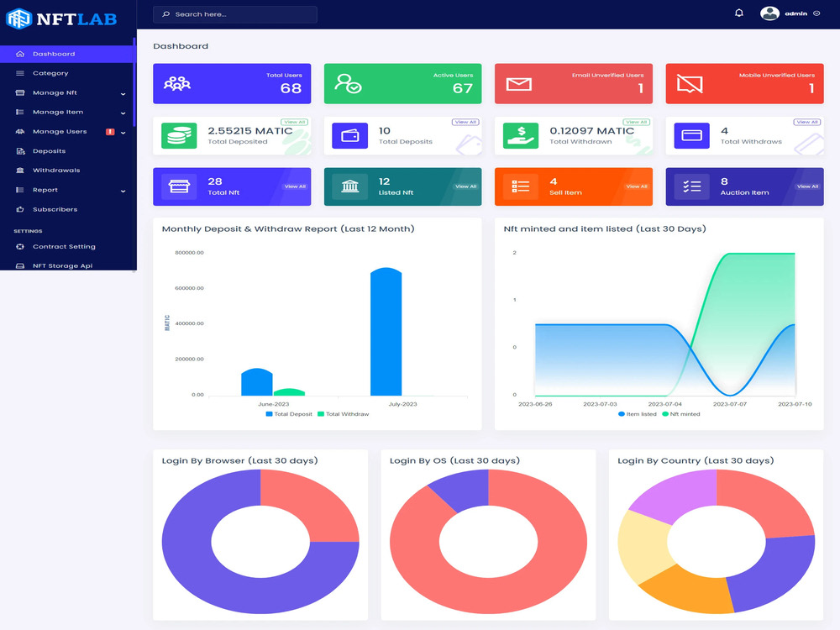
Task: Click the sidebar vertical scrollbar
Action: (134, 83)
